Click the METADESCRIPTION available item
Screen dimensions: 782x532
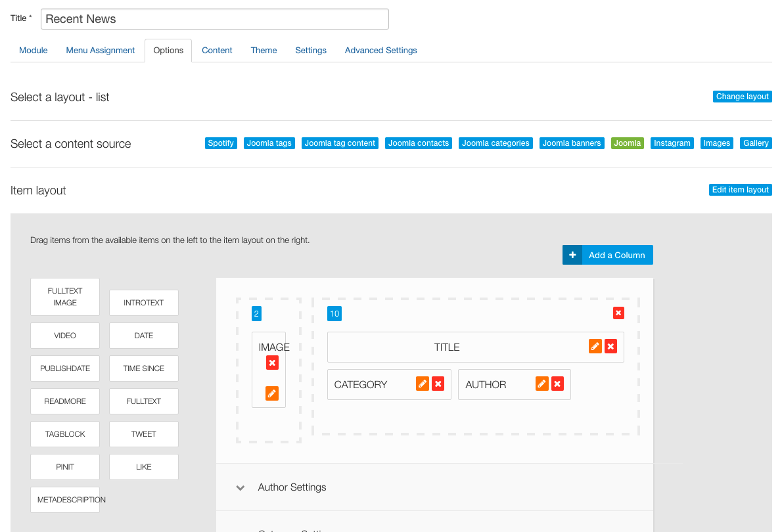click(65, 500)
